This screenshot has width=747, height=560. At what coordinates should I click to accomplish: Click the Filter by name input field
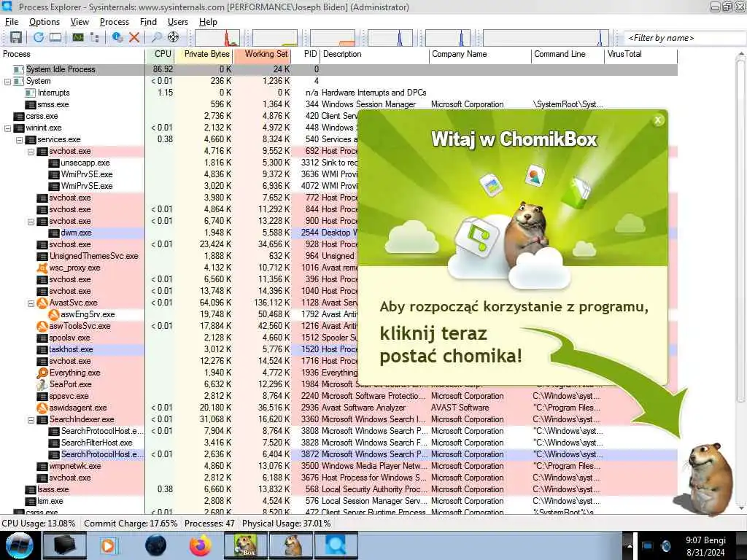point(684,38)
